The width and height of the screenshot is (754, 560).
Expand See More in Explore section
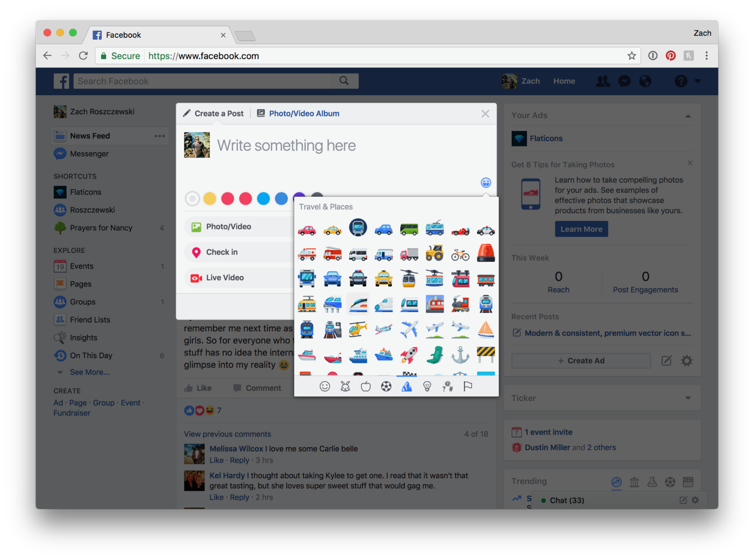89,372
